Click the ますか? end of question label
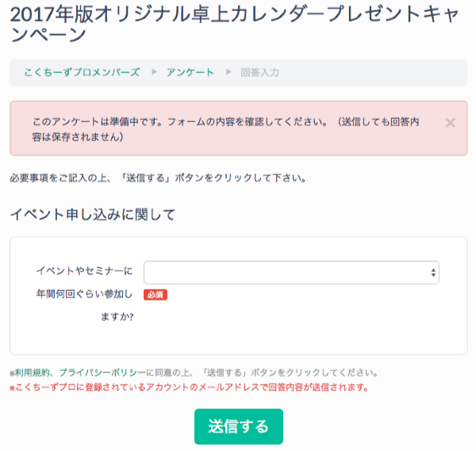Viewport: 476px width, 451px height. [x=117, y=317]
